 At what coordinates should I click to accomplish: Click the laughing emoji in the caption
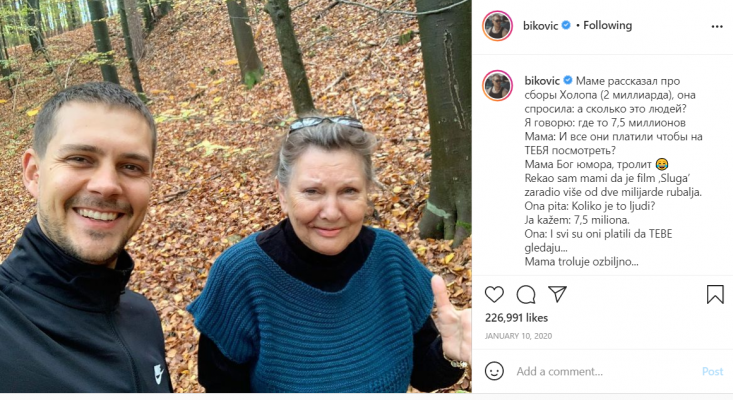661,164
